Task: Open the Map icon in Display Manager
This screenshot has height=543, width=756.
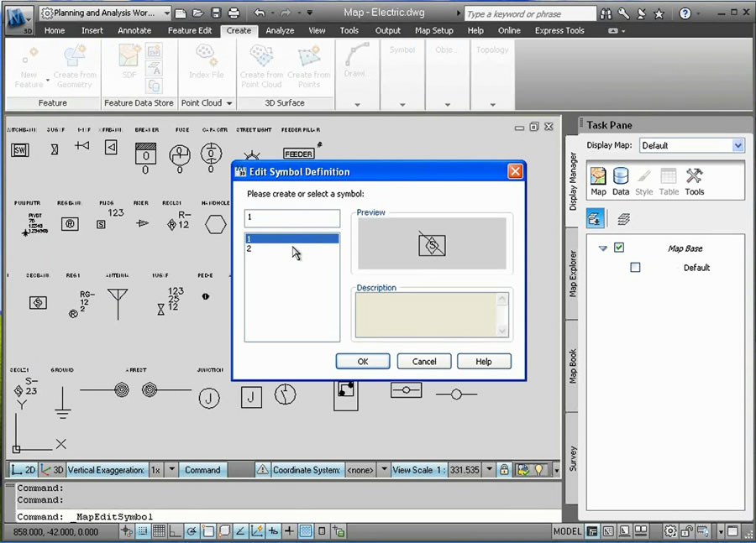Action: point(598,181)
